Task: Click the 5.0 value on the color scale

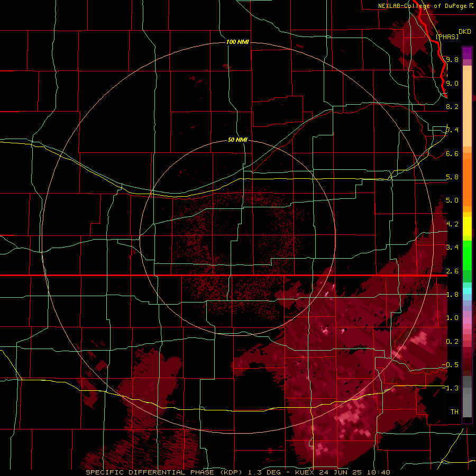Action: (x=452, y=200)
